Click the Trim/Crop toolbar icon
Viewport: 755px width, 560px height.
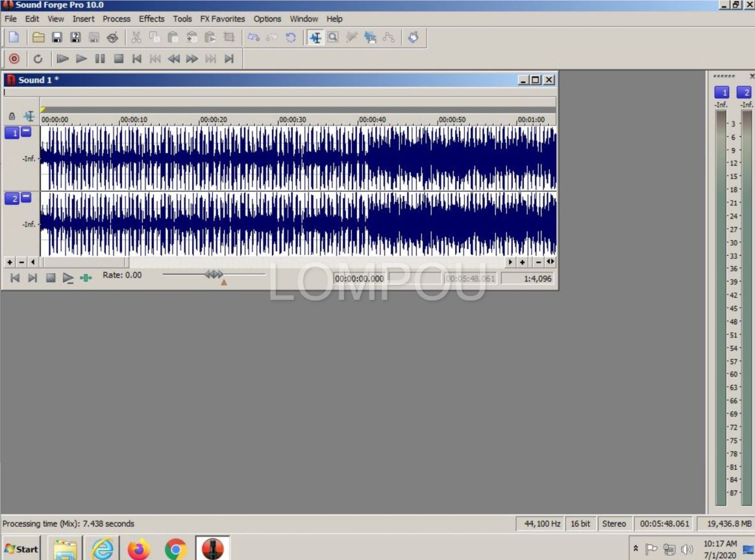(229, 38)
